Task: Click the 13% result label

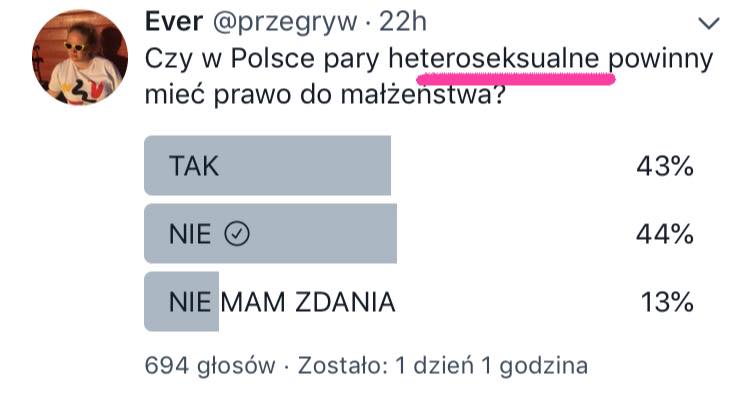Action: tap(667, 302)
